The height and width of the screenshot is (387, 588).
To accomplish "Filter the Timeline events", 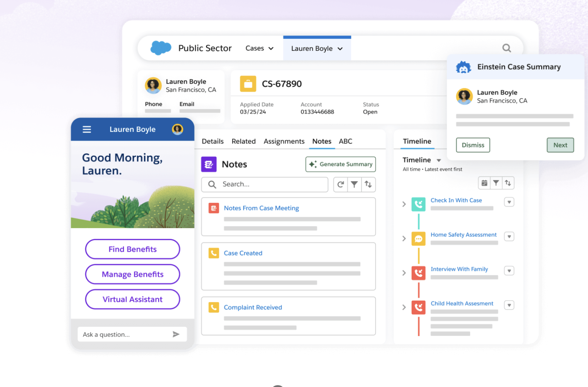I will [x=496, y=183].
